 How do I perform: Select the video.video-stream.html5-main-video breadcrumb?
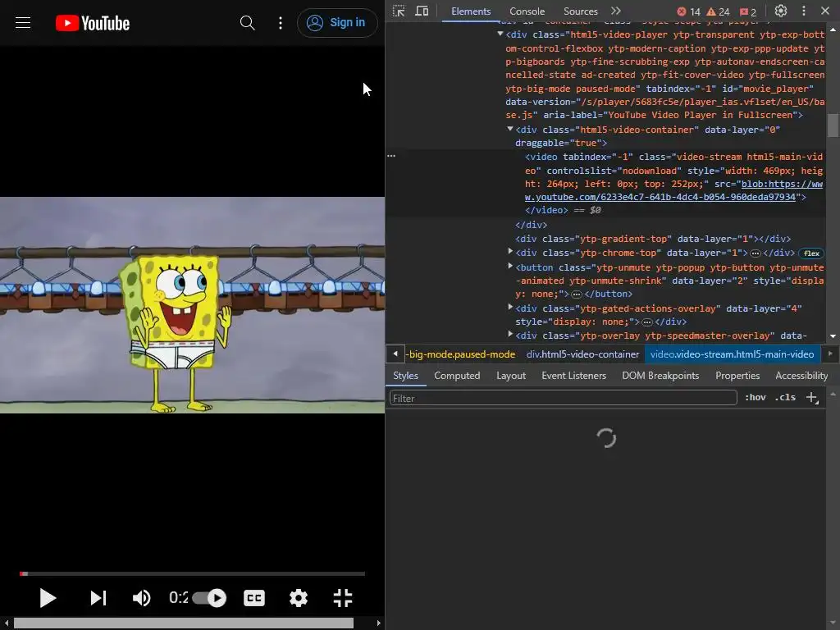tap(732, 354)
